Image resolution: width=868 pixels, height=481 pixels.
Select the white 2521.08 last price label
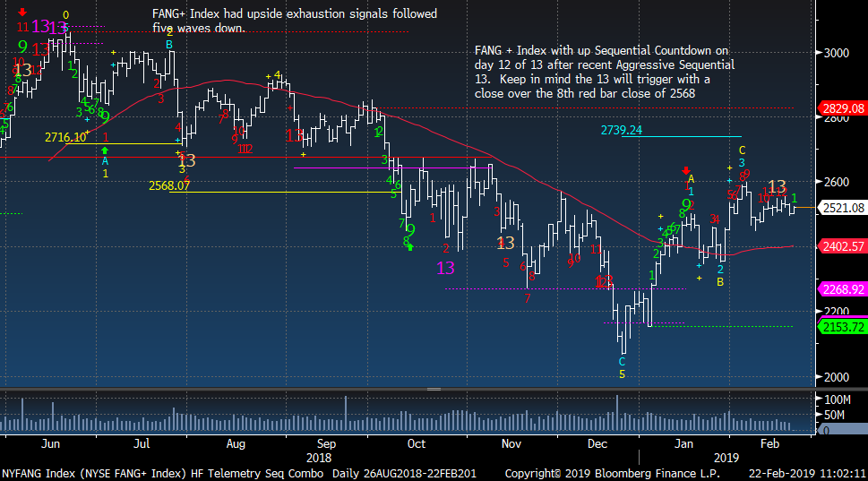842,208
